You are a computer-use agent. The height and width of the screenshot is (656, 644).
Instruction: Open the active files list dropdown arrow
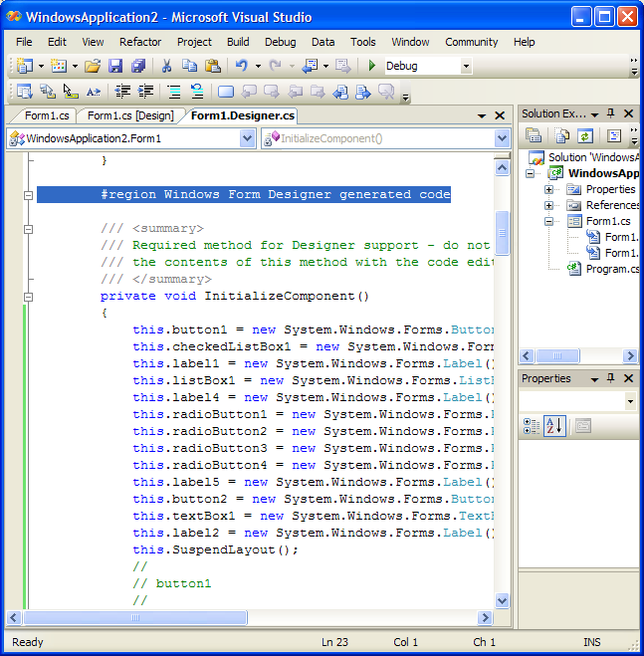click(482, 115)
